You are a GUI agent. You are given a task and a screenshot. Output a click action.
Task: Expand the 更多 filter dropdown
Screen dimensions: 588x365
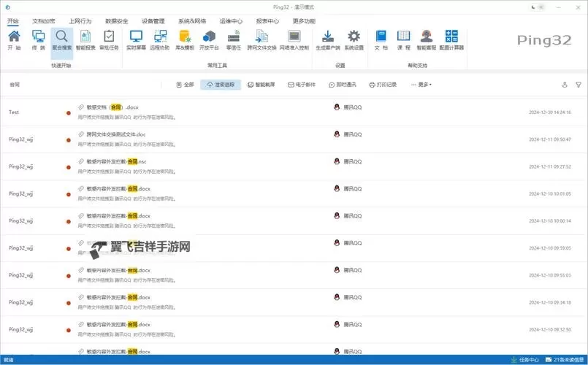[421, 85]
